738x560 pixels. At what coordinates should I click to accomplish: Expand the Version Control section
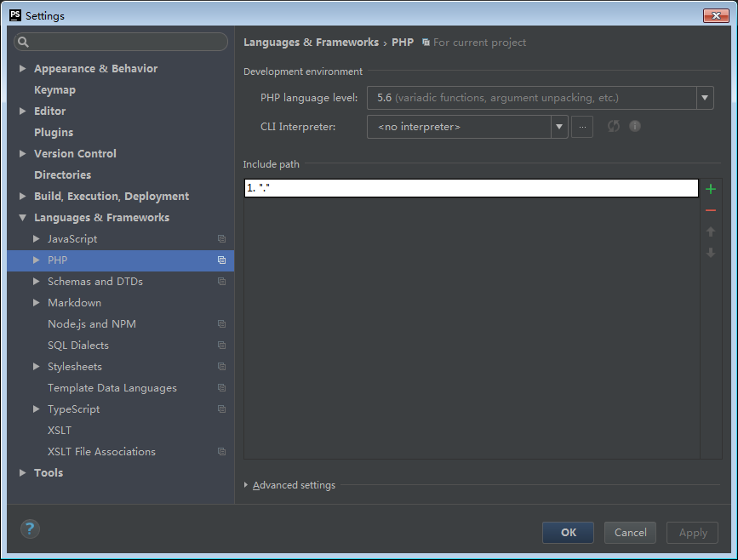[22, 153]
